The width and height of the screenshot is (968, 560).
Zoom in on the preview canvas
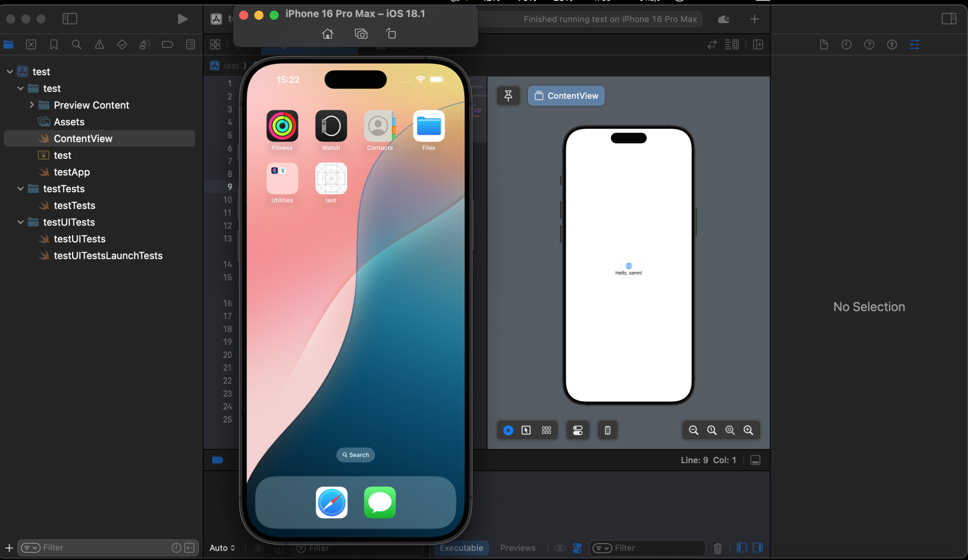(748, 430)
